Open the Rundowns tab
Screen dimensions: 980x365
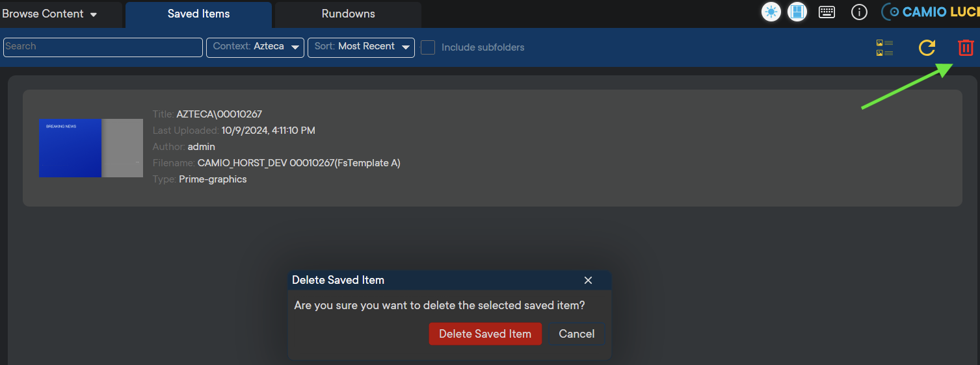(x=348, y=14)
